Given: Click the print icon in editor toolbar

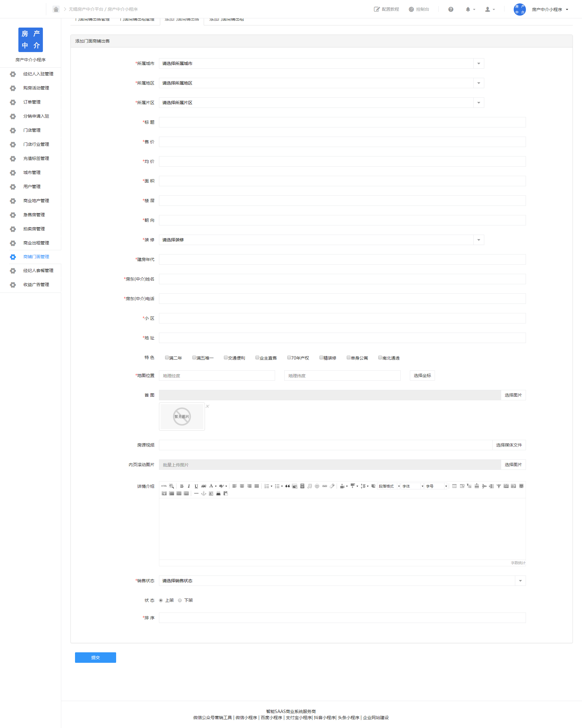Looking at the screenshot, I should tap(218, 493).
